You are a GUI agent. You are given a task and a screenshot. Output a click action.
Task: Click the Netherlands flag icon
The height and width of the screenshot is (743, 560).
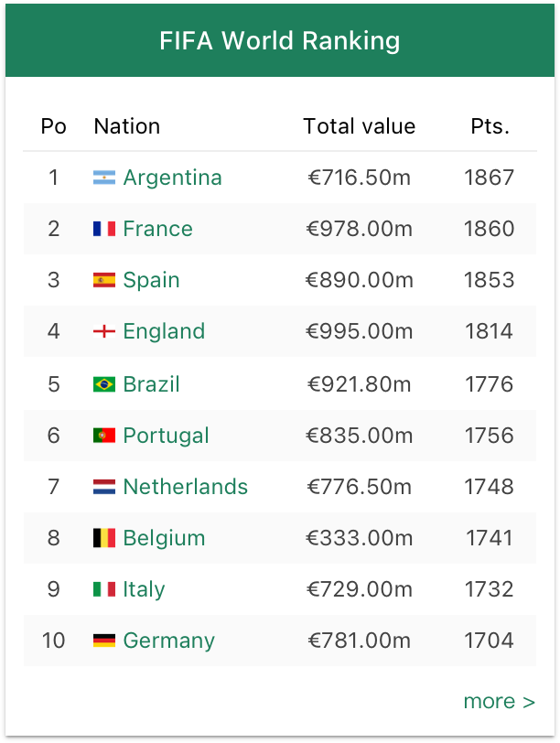[104, 487]
